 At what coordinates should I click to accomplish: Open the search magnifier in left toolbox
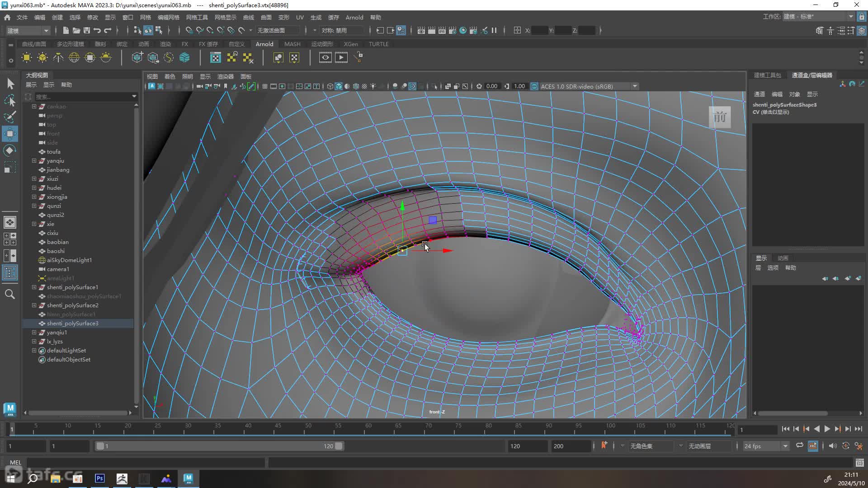10,294
